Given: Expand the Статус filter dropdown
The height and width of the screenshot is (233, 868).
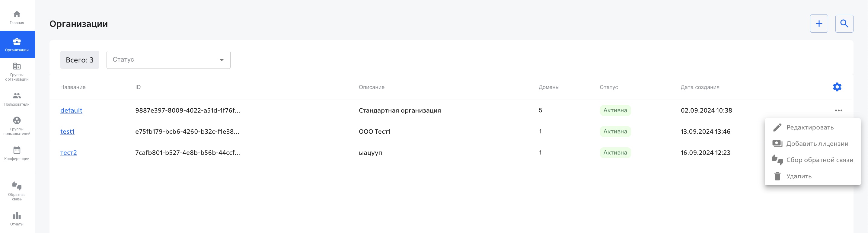Looking at the screenshot, I should point(168,60).
